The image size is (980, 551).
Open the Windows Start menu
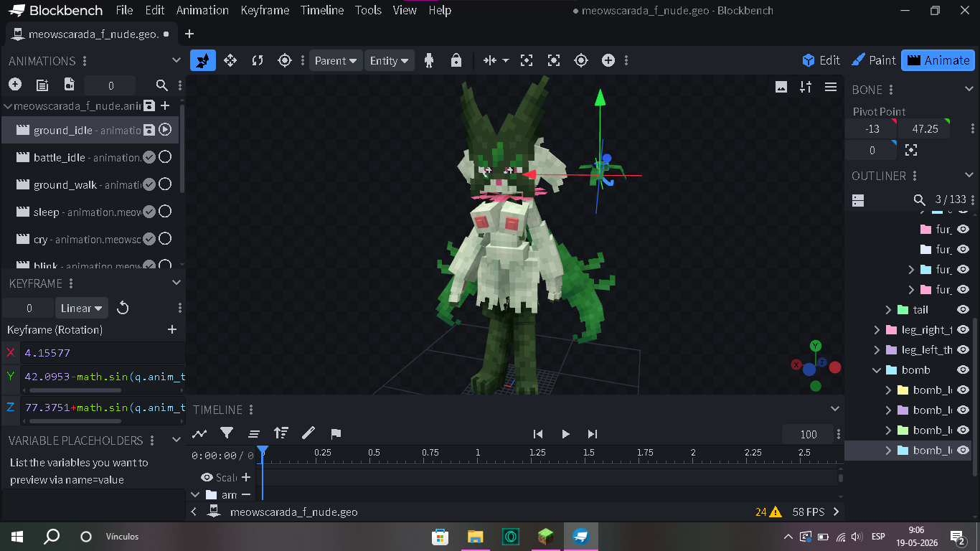click(x=17, y=536)
